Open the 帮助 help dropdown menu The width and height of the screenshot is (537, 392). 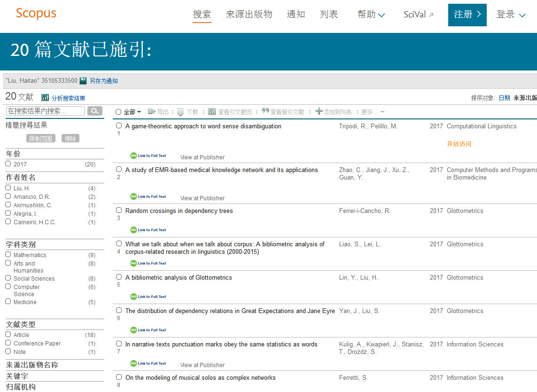point(371,15)
